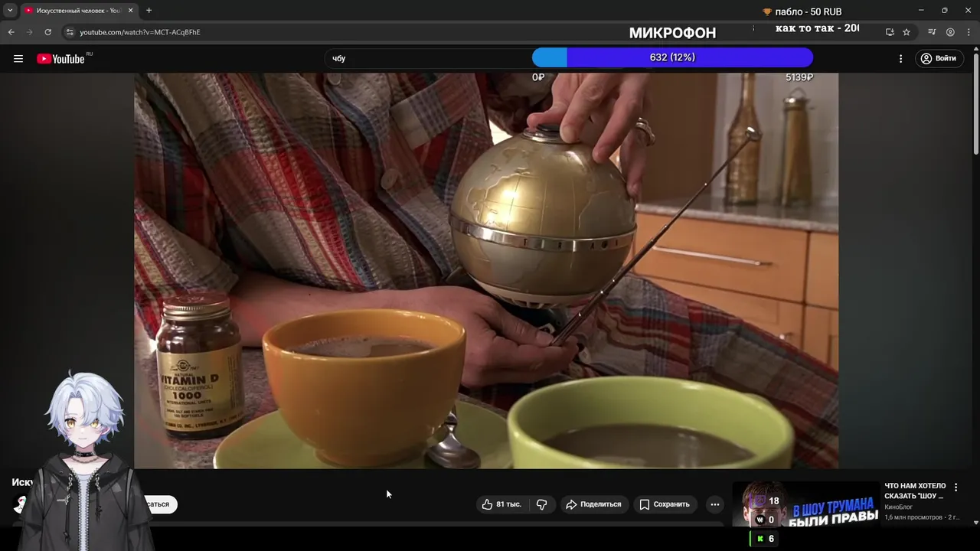
Task: Go to the YouTube home logo
Action: [x=61, y=58]
